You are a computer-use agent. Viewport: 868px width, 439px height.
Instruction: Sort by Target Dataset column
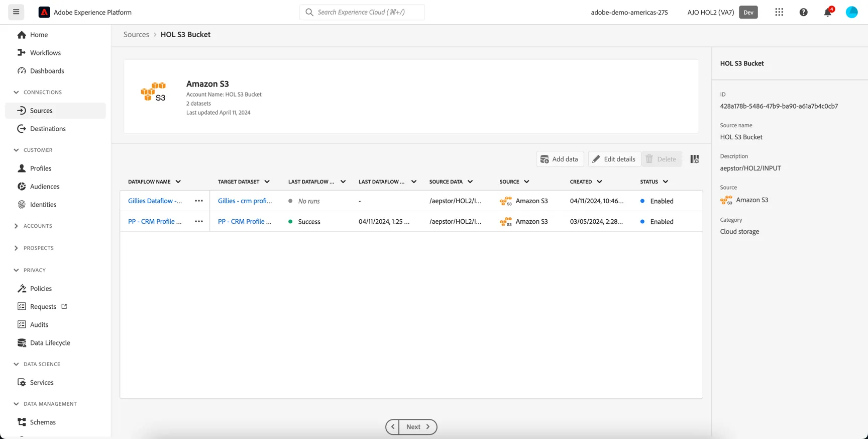(x=244, y=182)
